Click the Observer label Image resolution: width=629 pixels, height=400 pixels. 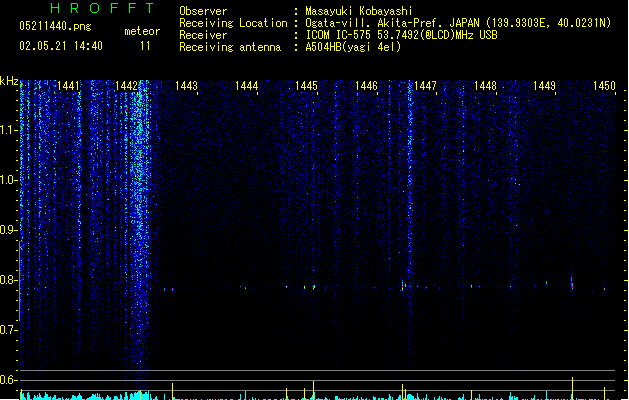[x=203, y=11]
